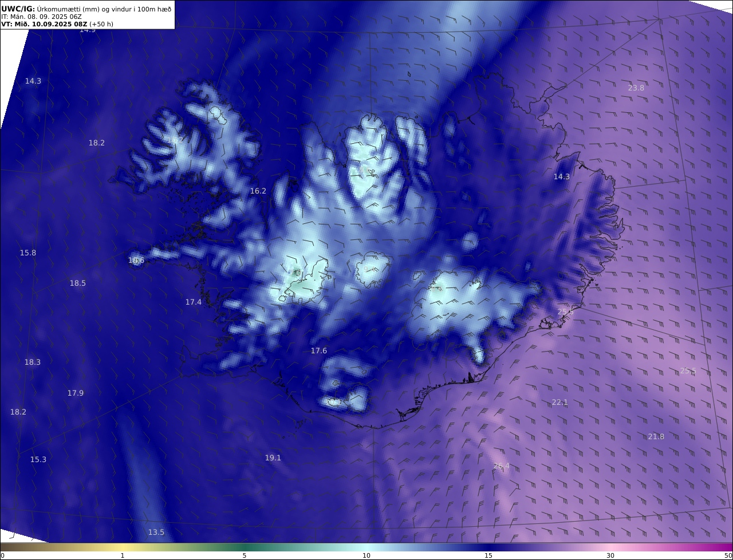Click the UWC/IG Úrkomumætti title line
This screenshot has height=560, width=733.
click(x=86, y=9)
